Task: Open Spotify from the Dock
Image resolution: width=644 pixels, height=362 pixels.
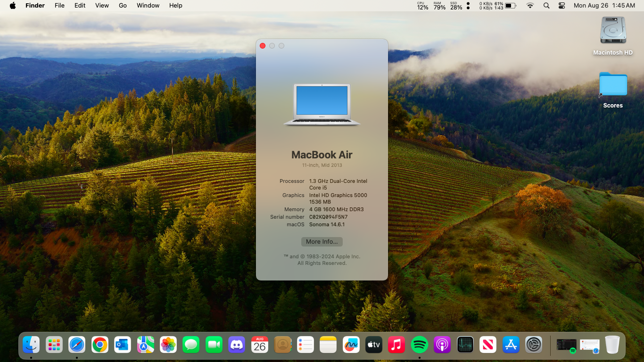Action: pos(420,345)
